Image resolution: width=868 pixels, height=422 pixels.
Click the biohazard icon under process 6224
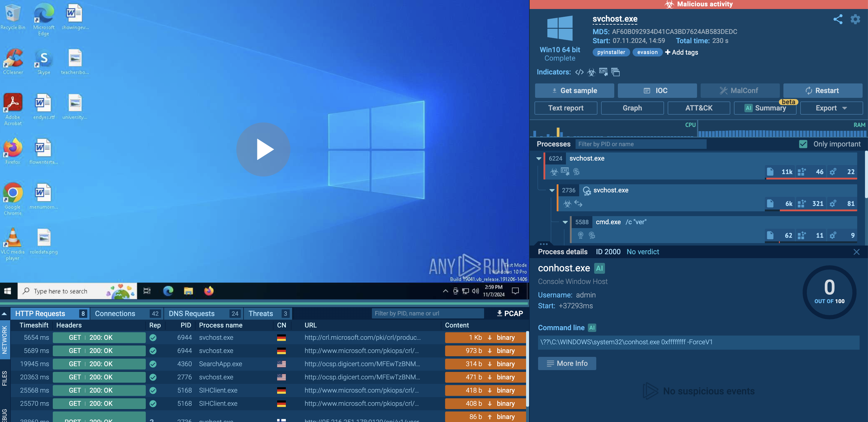(x=554, y=172)
